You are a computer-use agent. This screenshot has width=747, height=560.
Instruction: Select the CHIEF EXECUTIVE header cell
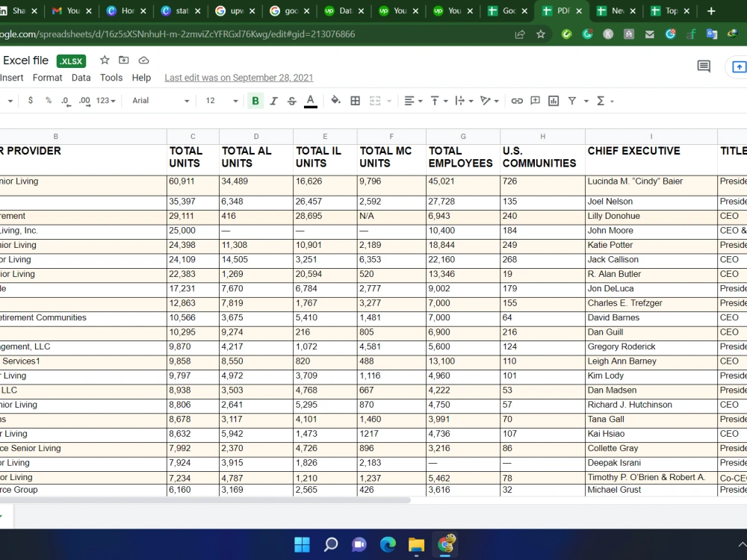click(x=651, y=160)
